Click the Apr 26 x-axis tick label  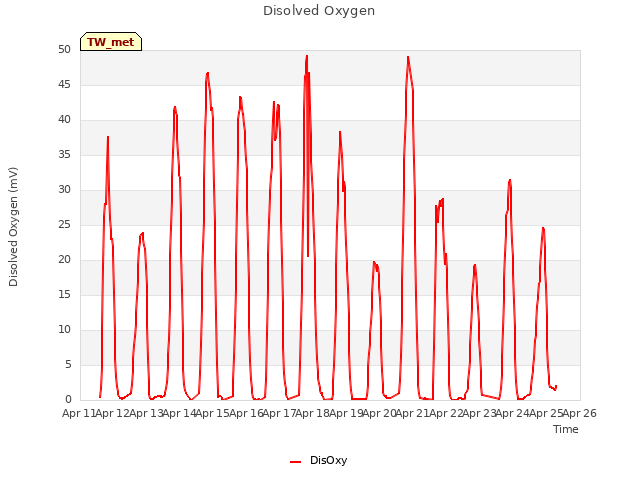click(580, 413)
